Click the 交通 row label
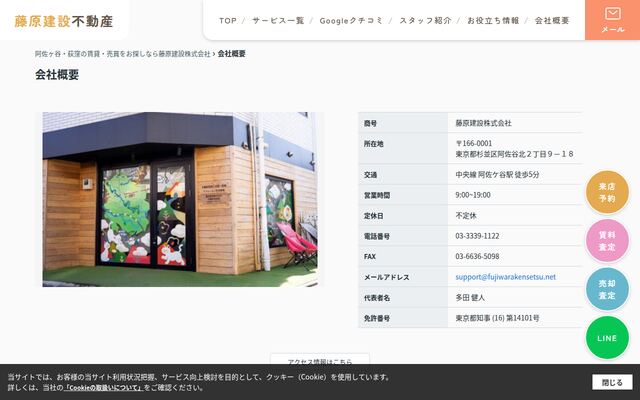Screen dimensions: 640x400 pyautogui.click(x=370, y=175)
